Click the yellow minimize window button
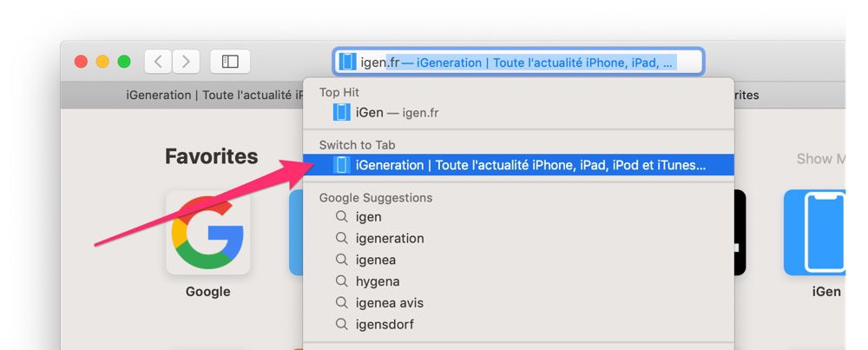Viewport: 868px width, 350px height. coord(102,62)
